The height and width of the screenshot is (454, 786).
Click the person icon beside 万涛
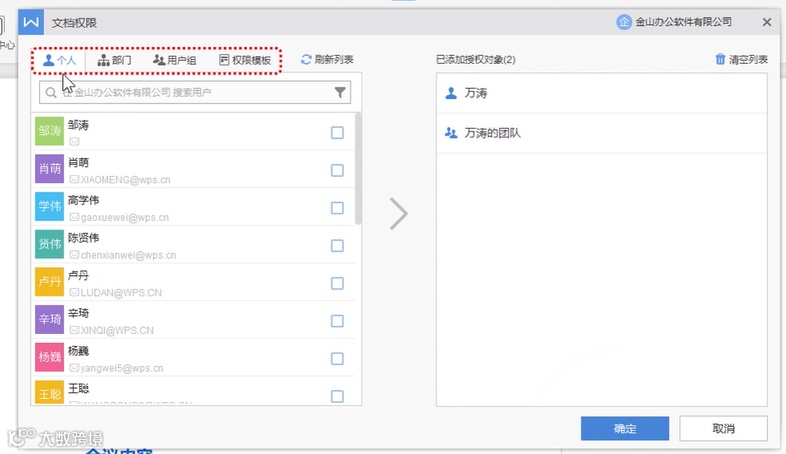(451, 93)
